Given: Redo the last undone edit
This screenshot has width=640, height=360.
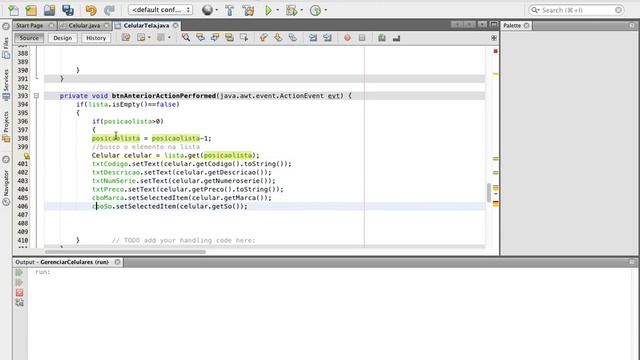Looking at the screenshot, I should [x=109, y=10].
